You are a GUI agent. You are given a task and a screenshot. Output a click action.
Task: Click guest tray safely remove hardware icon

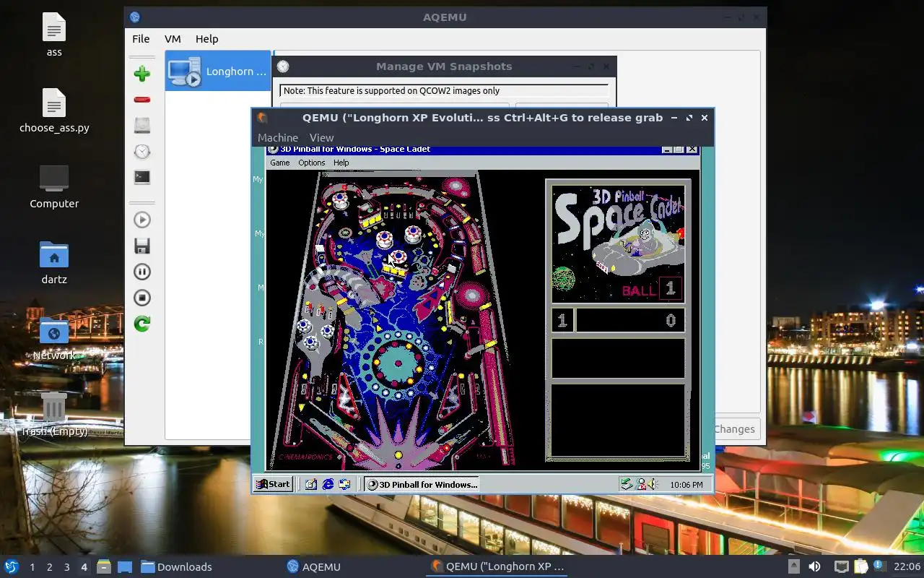pyautogui.click(x=627, y=484)
